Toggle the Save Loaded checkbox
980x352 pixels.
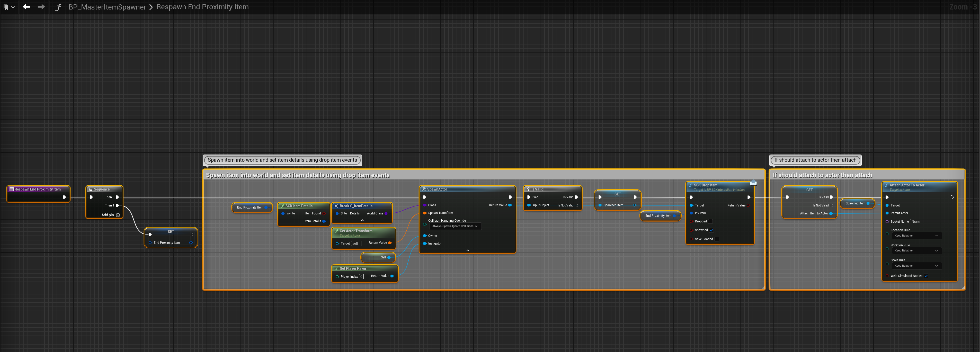(x=716, y=239)
